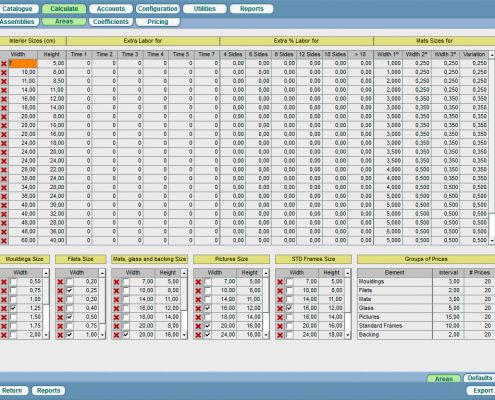Image resolution: width=495 pixels, height=400 pixels.
Task: Delete the interior size row 28,00 x 22,00
Action: [4, 170]
